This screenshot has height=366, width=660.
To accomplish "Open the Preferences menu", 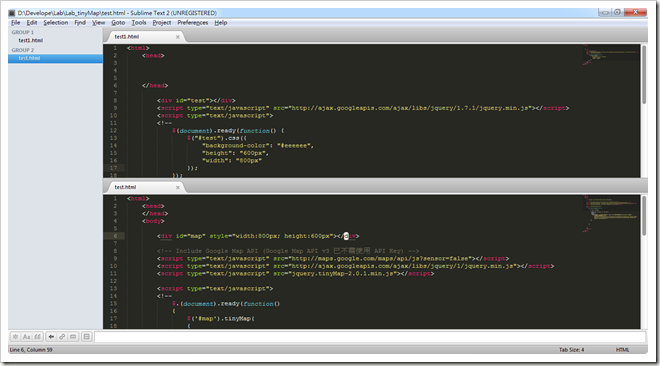I will [193, 23].
